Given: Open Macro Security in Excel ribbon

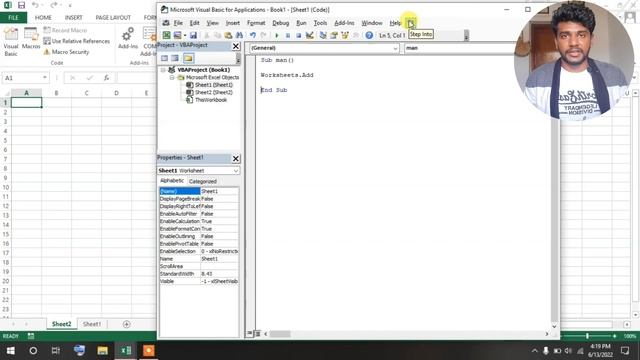Looking at the screenshot, I should 67,52.
